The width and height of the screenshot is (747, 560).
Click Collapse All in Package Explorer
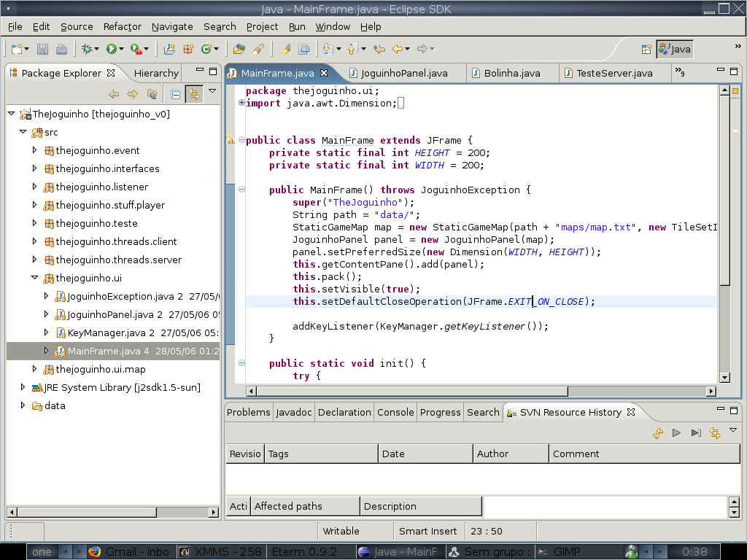pyautogui.click(x=175, y=94)
